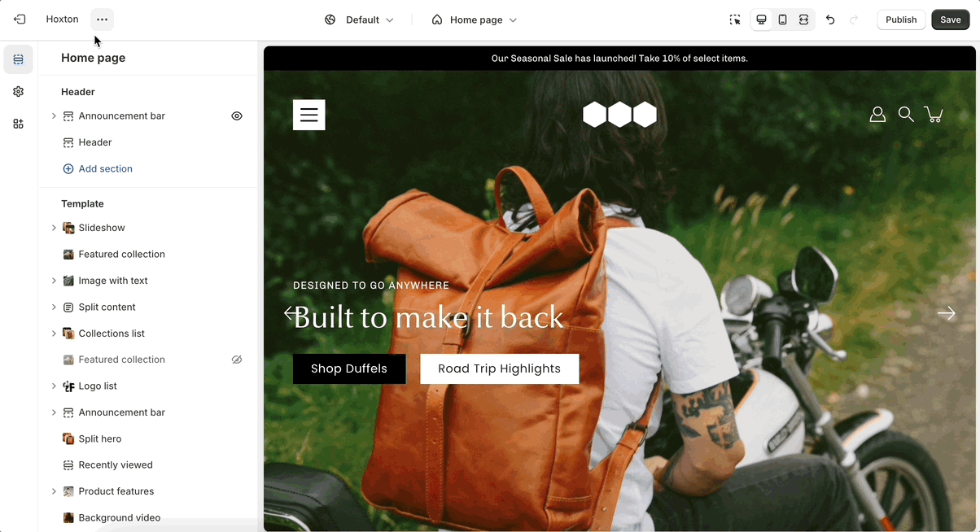Open the Theme settings gear icon
Image resolution: width=980 pixels, height=532 pixels.
pos(19,92)
